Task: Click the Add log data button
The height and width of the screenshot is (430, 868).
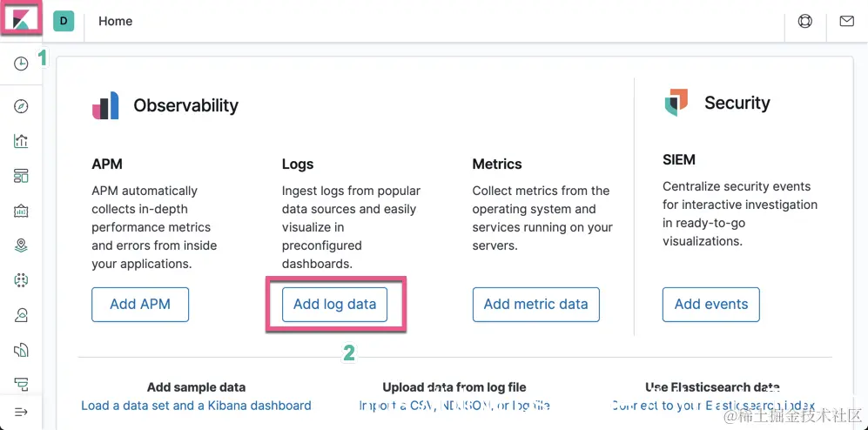Action: tap(334, 305)
